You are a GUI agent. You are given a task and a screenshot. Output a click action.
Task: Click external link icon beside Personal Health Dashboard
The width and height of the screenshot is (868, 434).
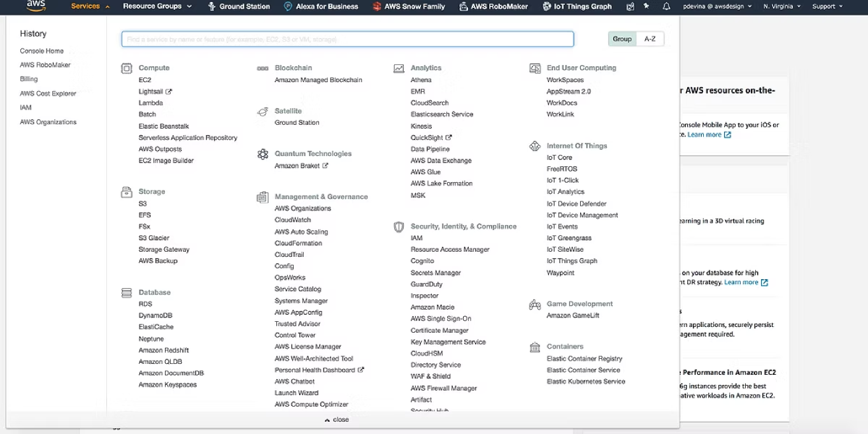coord(361,370)
